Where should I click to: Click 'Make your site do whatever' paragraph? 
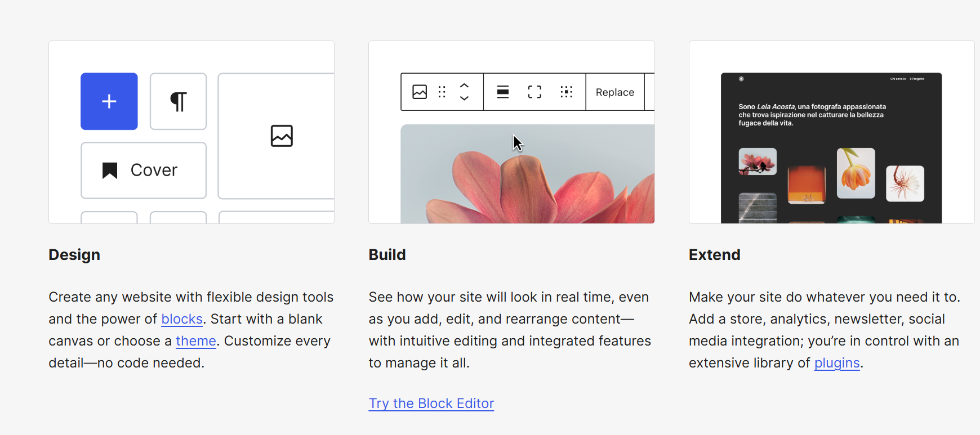[825, 330]
